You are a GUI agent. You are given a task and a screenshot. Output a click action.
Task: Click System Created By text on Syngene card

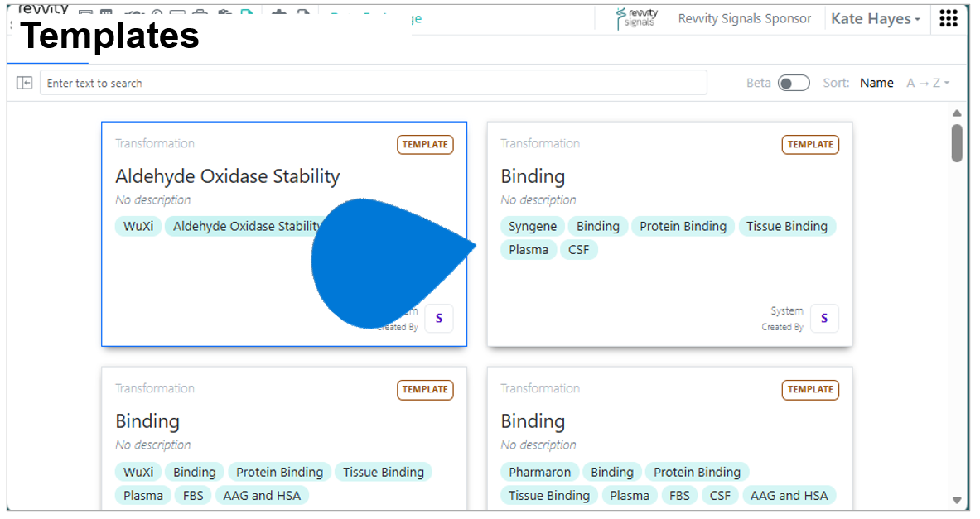[x=783, y=319]
